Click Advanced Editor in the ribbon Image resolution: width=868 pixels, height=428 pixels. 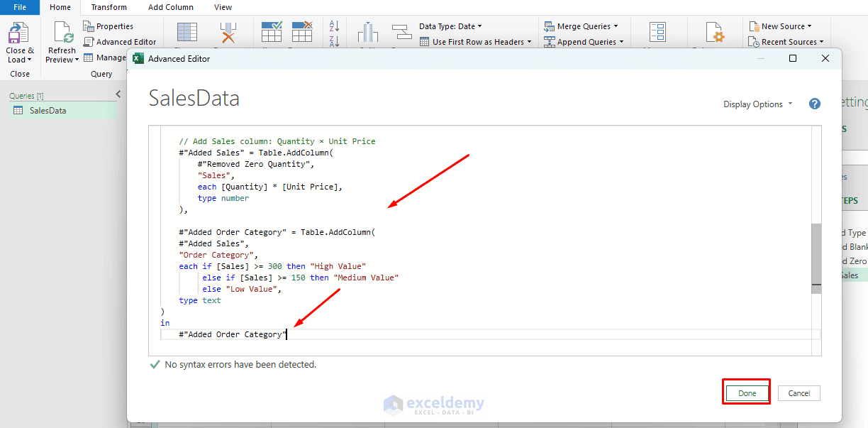click(120, 42)
